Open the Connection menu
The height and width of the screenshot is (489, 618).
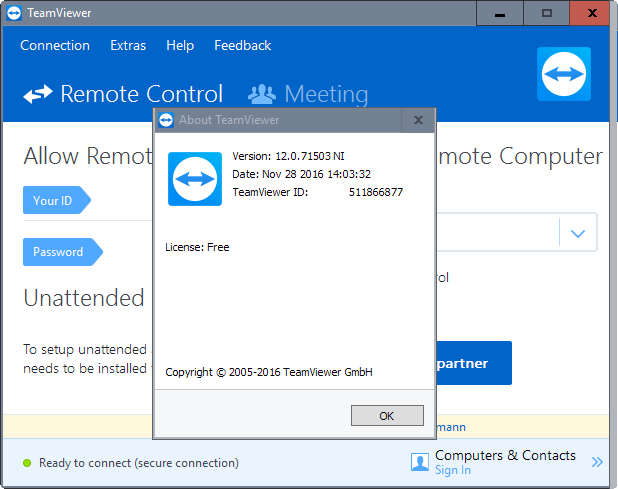(55, 45)
